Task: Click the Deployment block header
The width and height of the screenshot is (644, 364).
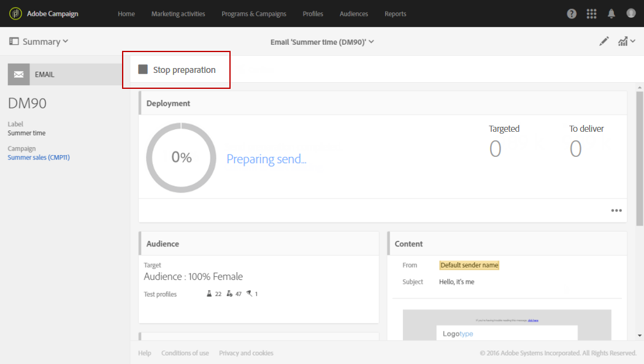Action: 383,104
